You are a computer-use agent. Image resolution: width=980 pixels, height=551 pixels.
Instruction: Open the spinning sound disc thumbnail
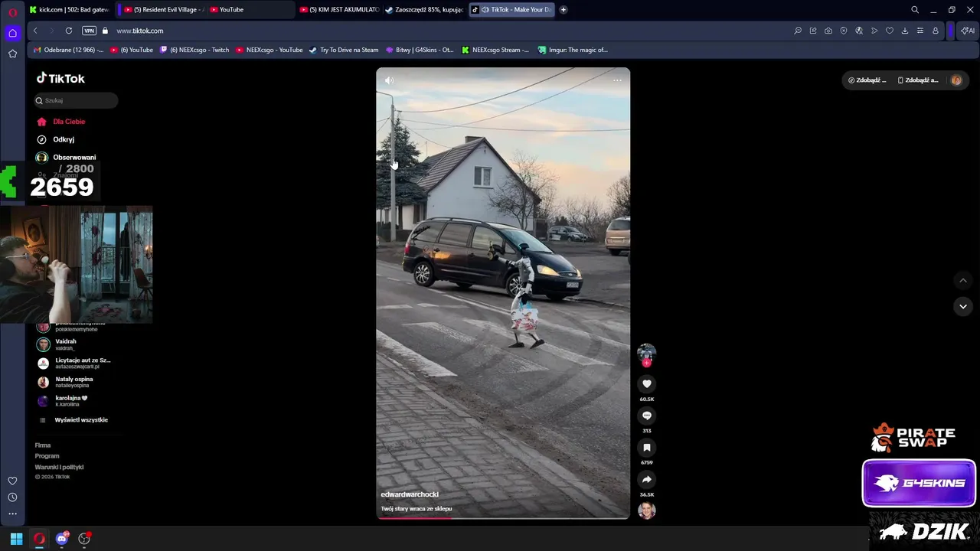coord(647,510)
